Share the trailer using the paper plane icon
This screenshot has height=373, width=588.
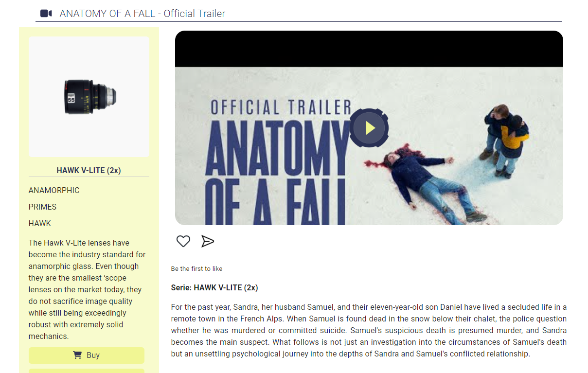(208, 241)
